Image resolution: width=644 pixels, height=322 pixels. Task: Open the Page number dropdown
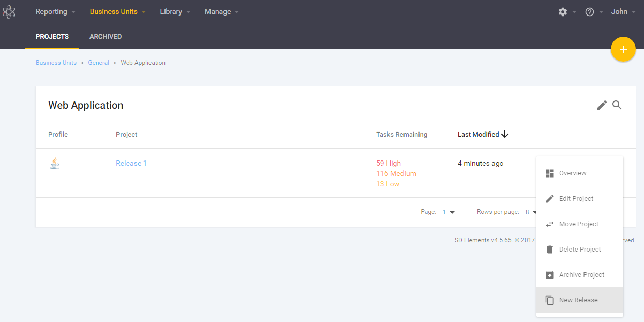point(448,212)
